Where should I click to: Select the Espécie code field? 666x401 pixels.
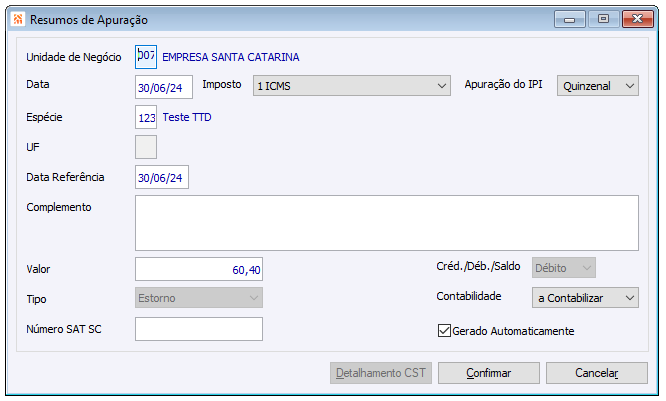coord(146,118)
